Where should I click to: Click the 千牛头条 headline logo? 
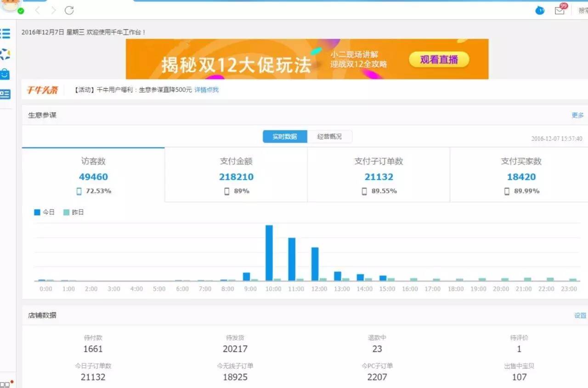click(43, 90)
